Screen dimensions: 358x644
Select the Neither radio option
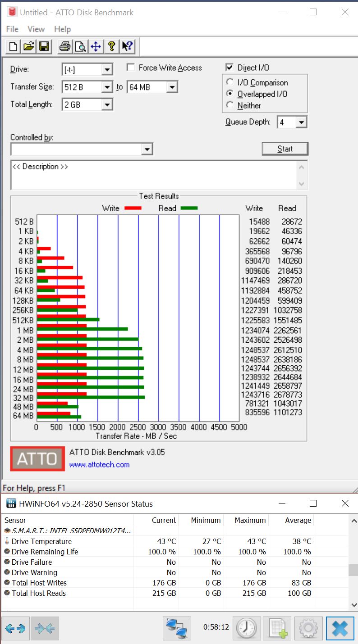click(230, 105)
